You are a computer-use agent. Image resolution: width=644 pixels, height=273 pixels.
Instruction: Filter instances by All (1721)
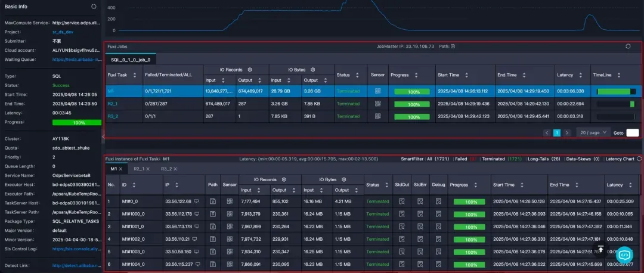[438, 159]
